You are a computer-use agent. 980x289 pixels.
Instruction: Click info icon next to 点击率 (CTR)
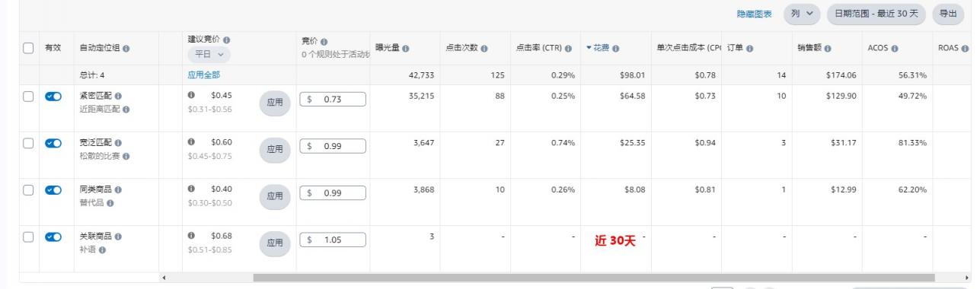point(568,49)
